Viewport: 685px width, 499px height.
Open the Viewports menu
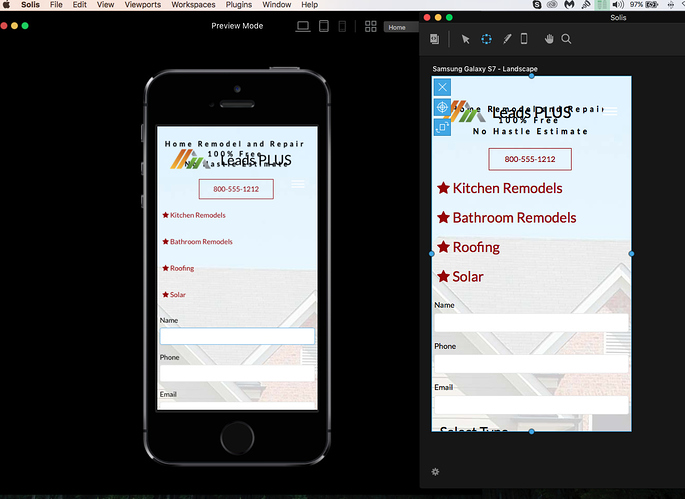coord(143,5)
